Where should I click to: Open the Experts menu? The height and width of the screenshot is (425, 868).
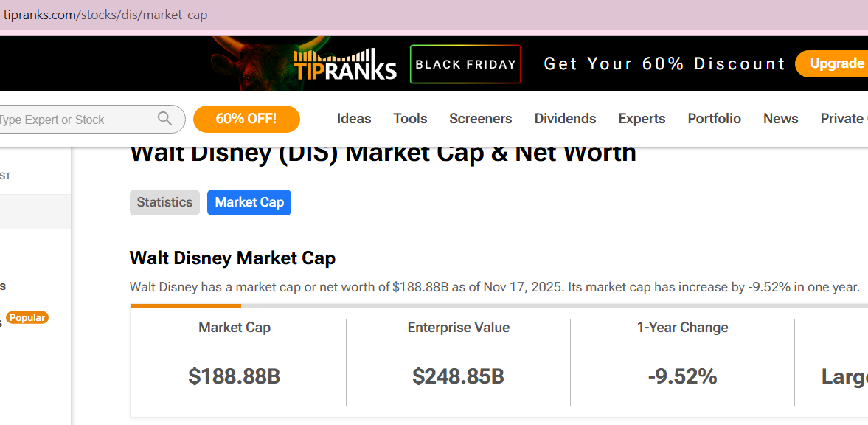(x=642, y=119)
